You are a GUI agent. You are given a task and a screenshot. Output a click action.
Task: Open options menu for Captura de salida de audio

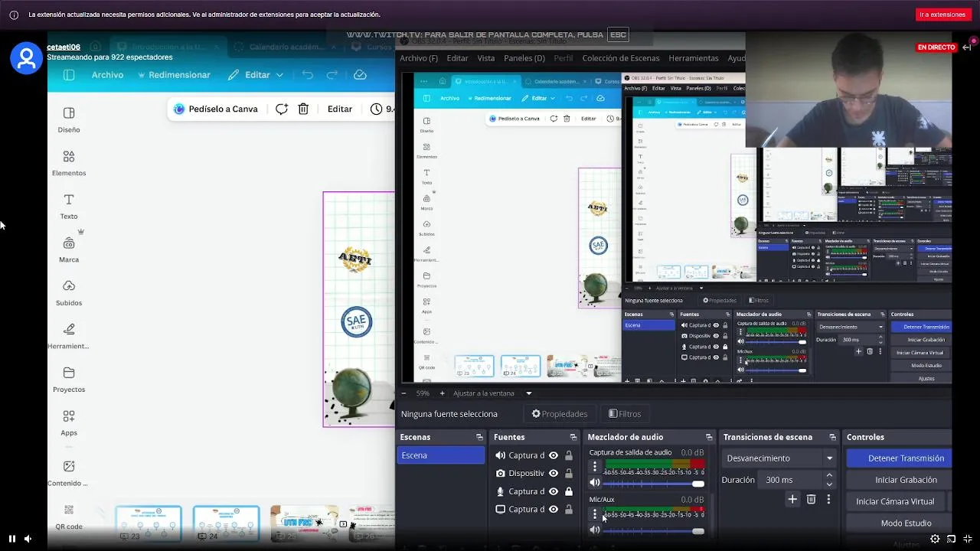[x=595, y=467]
